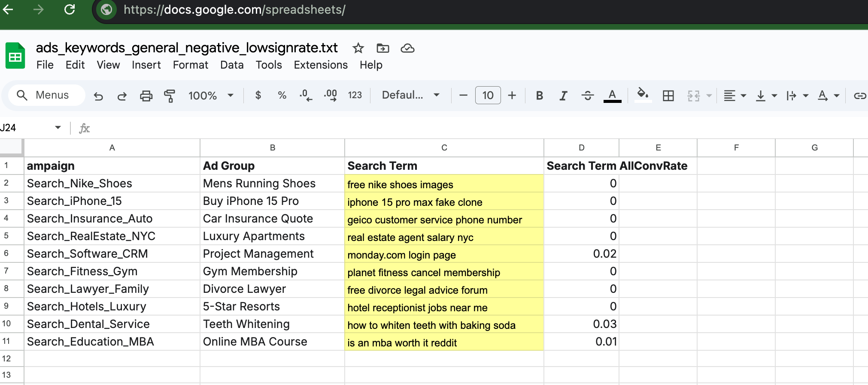Expand the merge cells options arrow

pyautogui.click(x=709, y=96)
